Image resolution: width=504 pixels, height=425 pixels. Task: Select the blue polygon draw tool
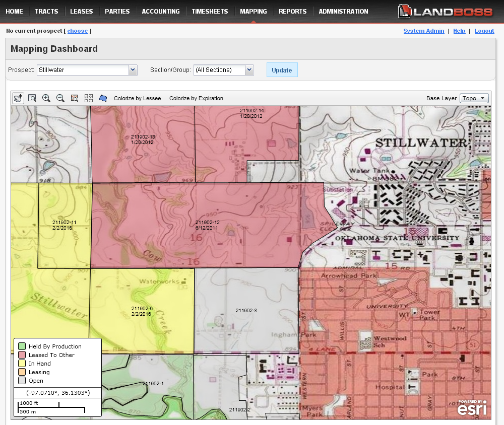coord(103,98)
